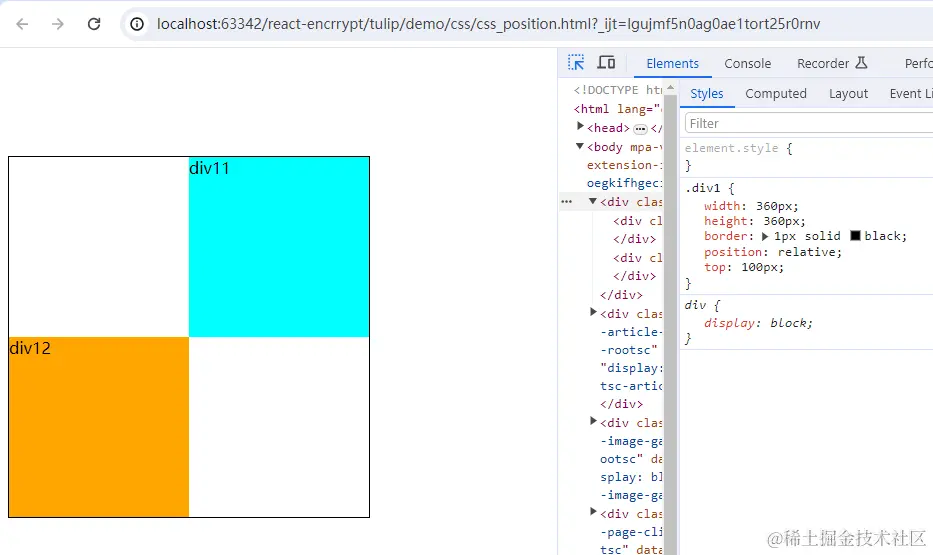This screenshot has height=555, width=933.
Task: Open the Computed sub-tab
Action: coord(776,93)
